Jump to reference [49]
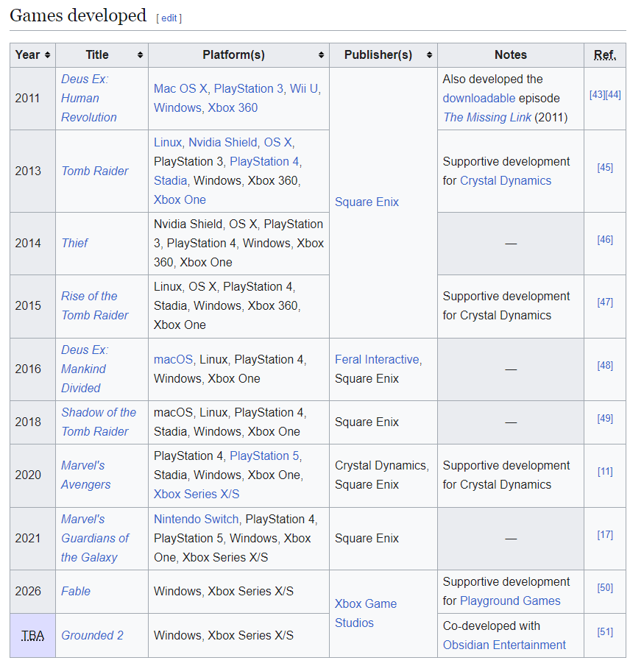644x666 pixels. pos(605,419)
